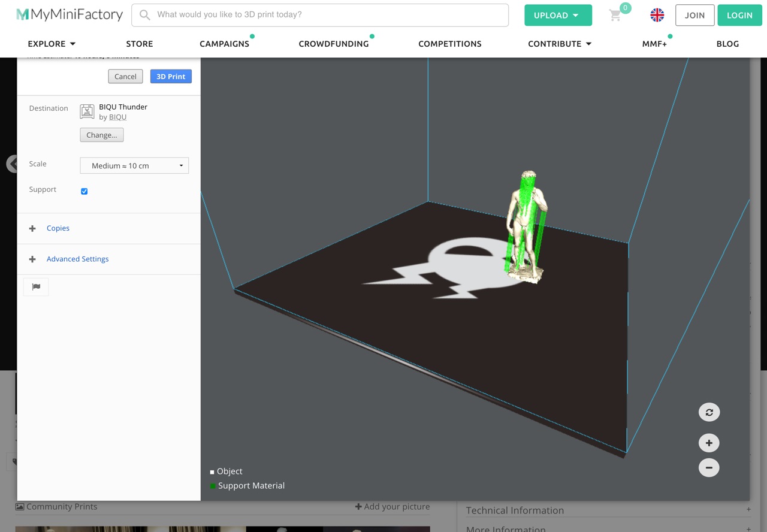
Task: Click the previous arrow at left edge
Action: [x=11, y=164]
